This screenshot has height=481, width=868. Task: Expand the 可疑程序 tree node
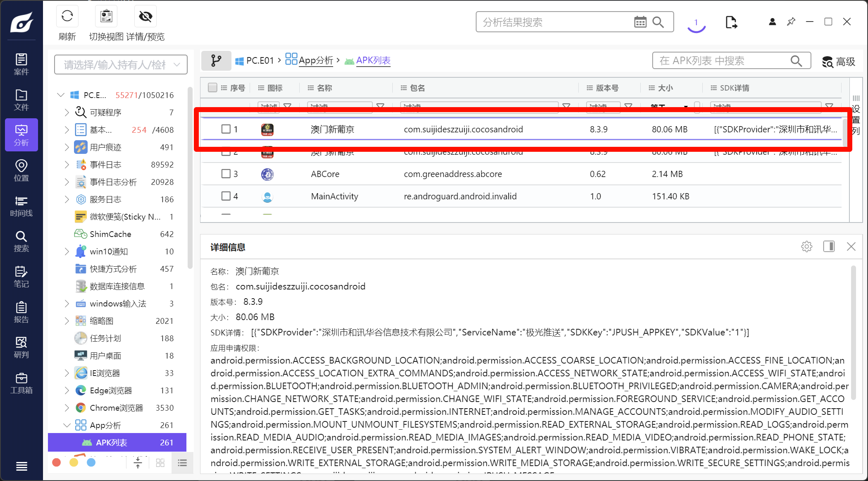pos(67,112)
